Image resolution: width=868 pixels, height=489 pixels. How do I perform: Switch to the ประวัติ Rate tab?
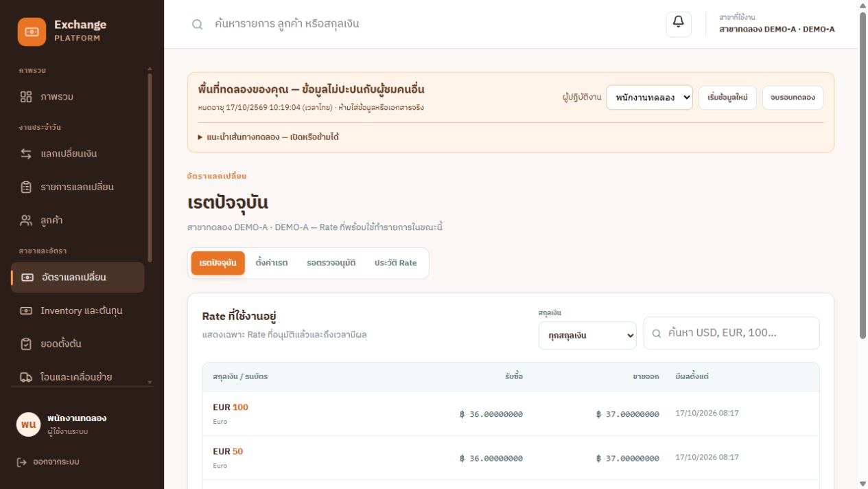click(x=396, y=263)
